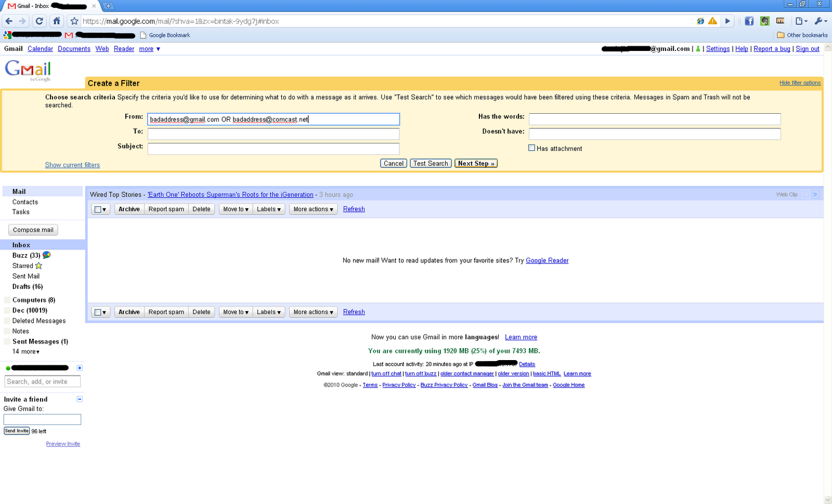Viewport: 832px width, 504px height.
Task: Click the plus icon in chat section
Action: click(80, 368)
